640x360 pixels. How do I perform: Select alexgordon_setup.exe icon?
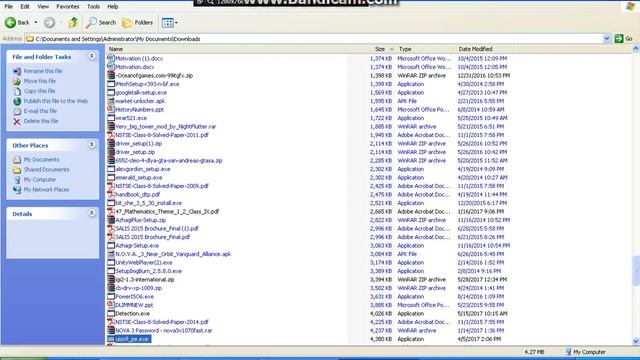(111, 169)
